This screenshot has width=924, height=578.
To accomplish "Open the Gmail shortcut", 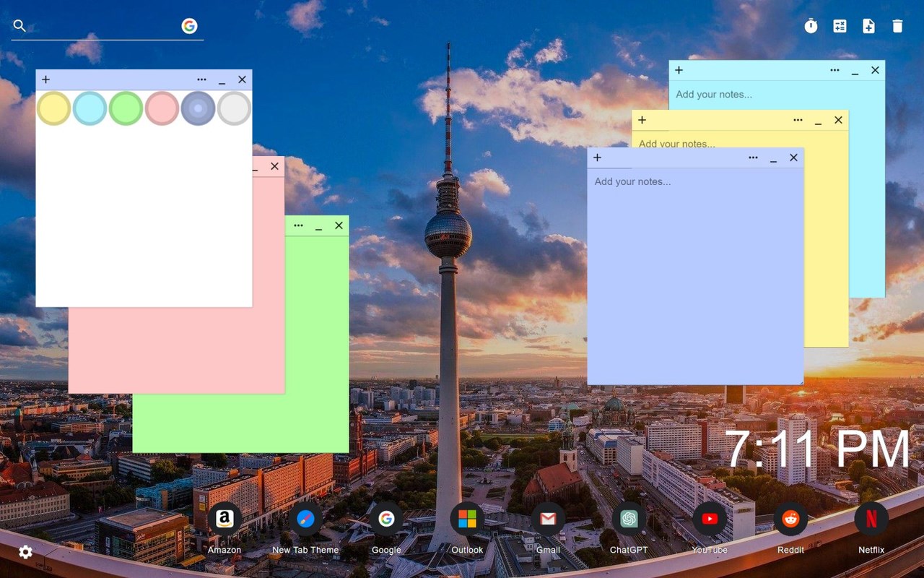I will 548,519.
